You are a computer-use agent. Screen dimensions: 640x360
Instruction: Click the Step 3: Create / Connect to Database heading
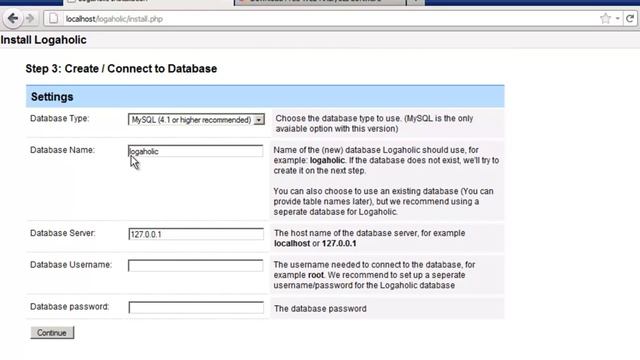pos(121,69)
